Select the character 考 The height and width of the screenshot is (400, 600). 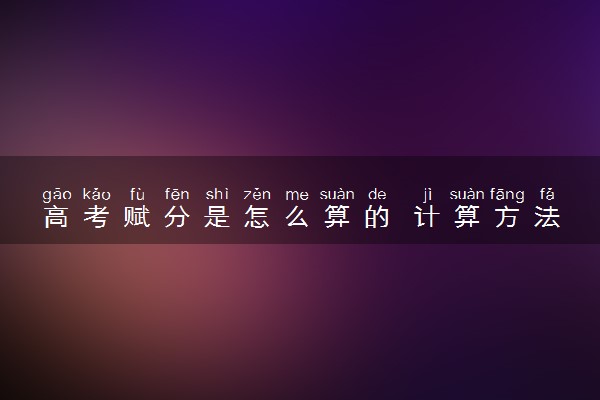96,217
